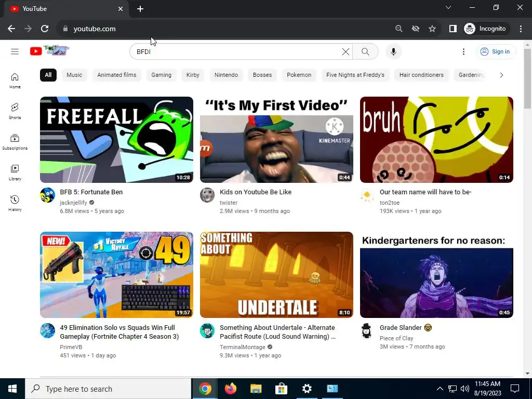
Task: Open Our team name will have to be- title
Action: pyautogui.click(x=425, y=192)
